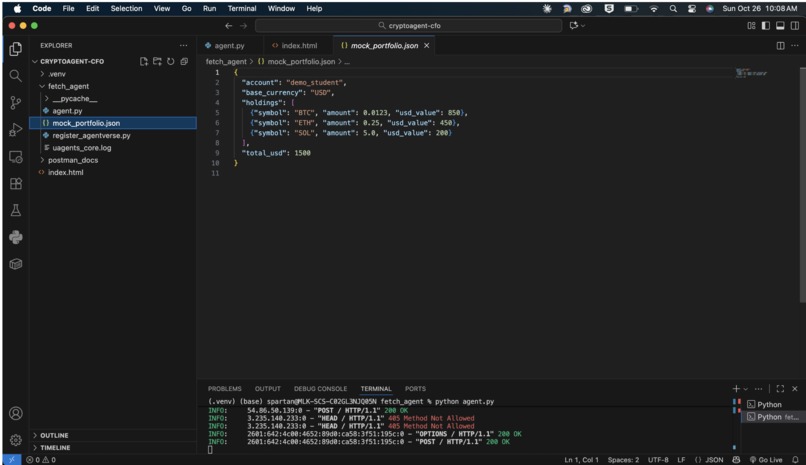Refresh the Explorer file tree
This screenshot has height=465, width=806.
[171, 61]
